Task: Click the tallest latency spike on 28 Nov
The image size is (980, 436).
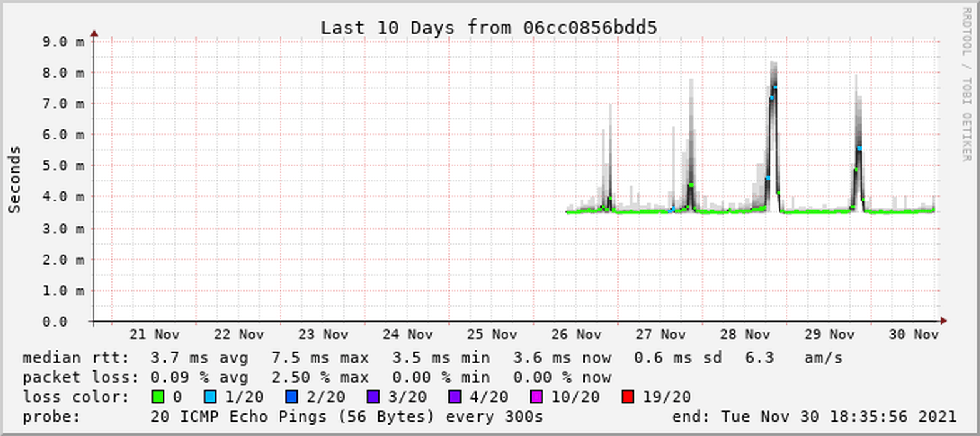Action: [774, 136]
